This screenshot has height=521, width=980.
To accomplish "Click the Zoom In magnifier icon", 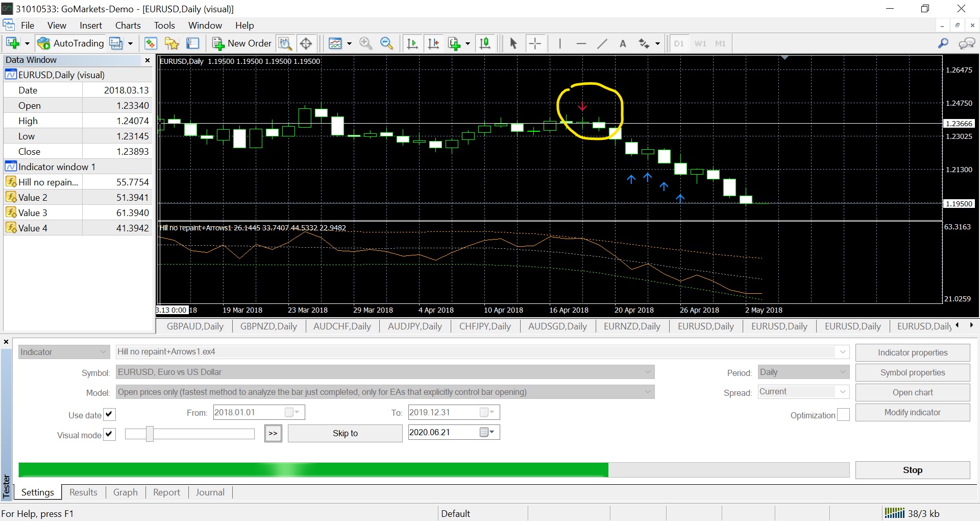I will [x=365, y=43].
